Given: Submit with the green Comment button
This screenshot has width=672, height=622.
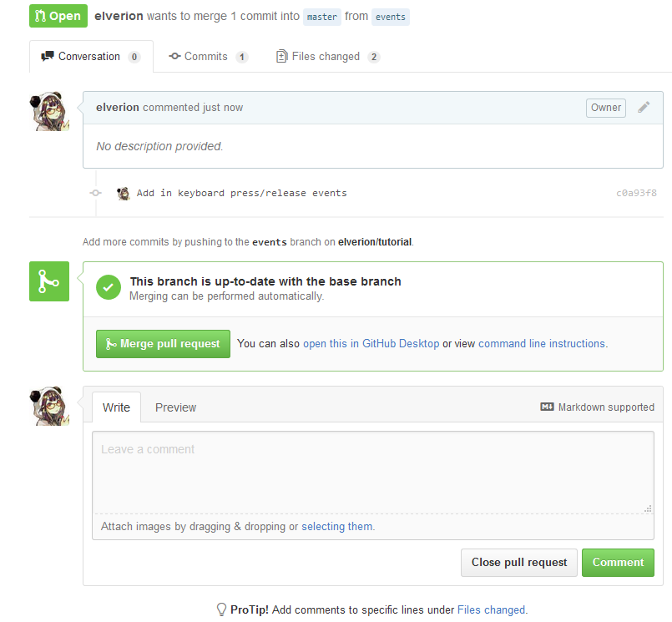Looking at the screenshot, I should tap(618, 563).
